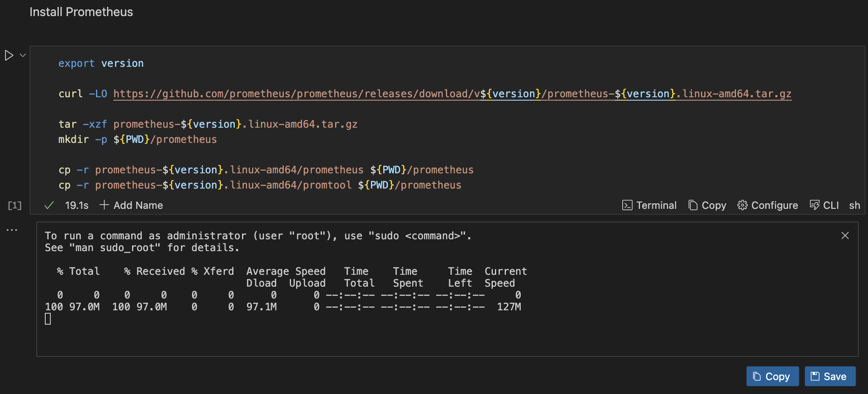The width and height of the screenshot is (868, 394).
Task: Click the 127M current speed value
Action: 509,307
